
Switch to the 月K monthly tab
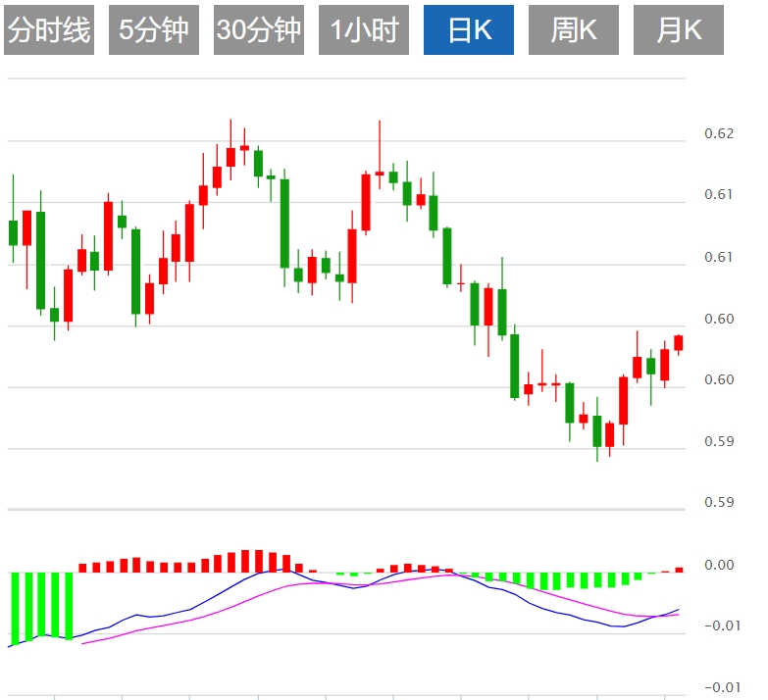679,29
